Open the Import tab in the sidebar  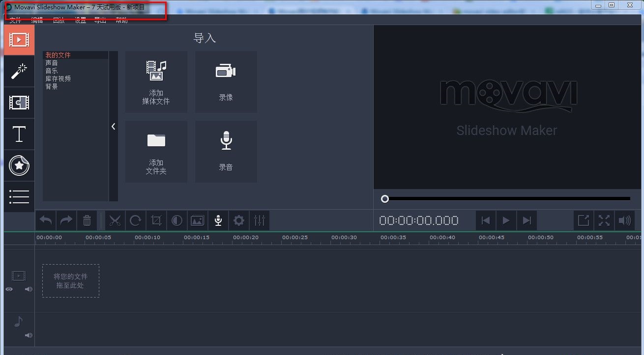click(19, 40)
